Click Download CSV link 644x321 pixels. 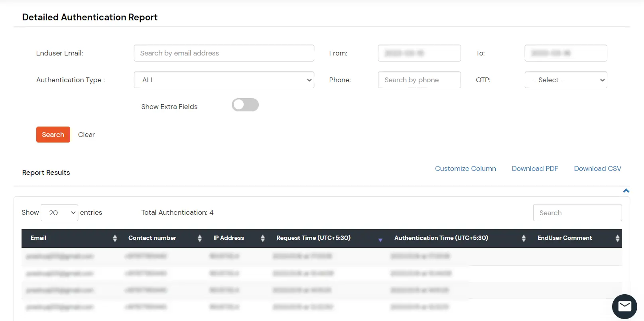[x=597, y=168]
